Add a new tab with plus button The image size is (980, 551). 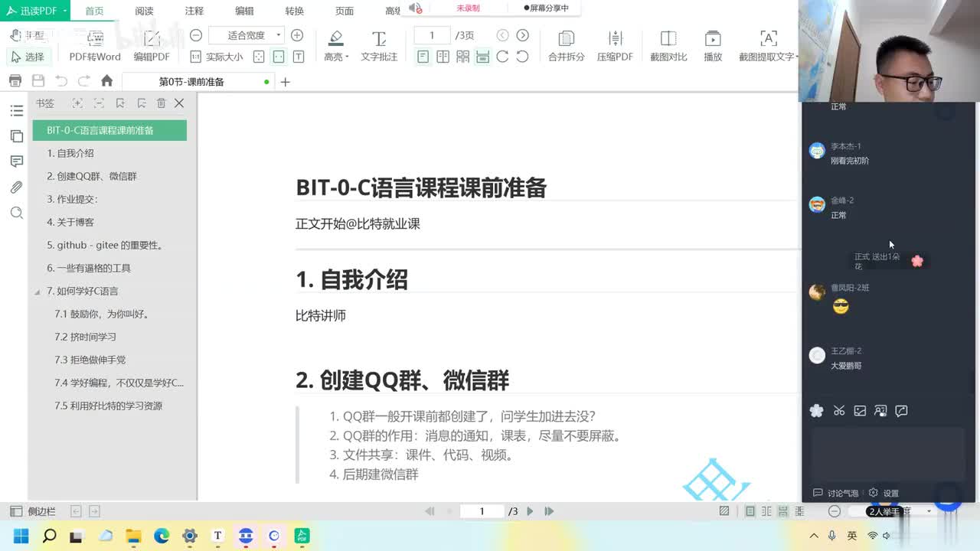coord(286,82)
